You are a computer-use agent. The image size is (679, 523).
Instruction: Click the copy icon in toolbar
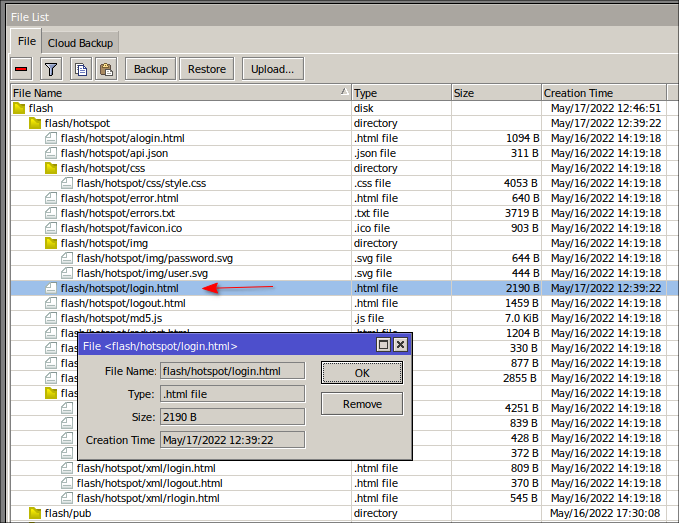coord(80,69)
